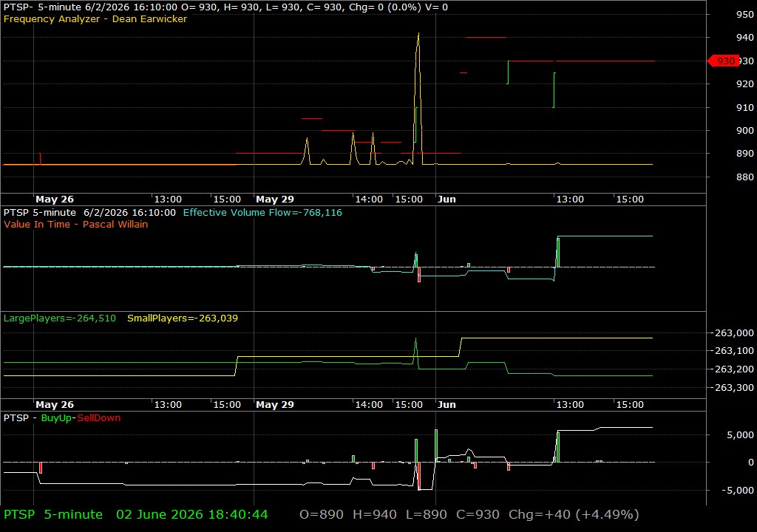Click the 5,000 BuyUp-SellDown axis label
757x532 pixels.
point(740,435)
